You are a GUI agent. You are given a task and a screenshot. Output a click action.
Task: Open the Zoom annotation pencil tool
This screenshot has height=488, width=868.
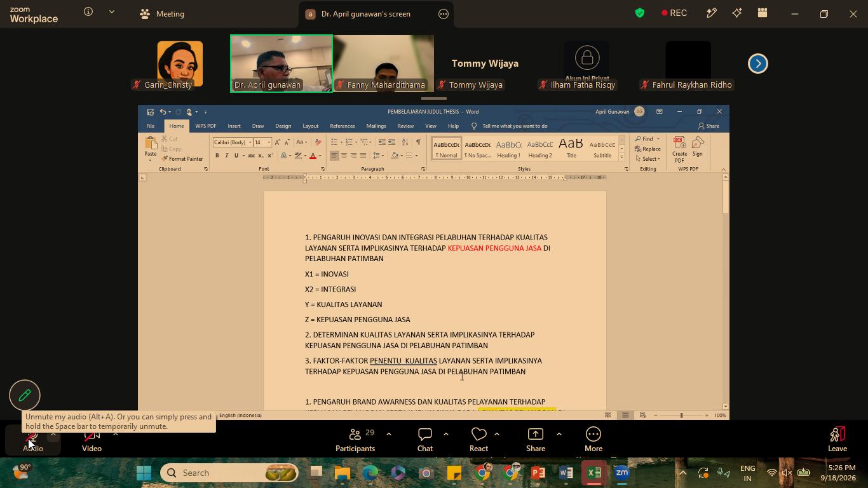pyautogui.click(x=25, y=395)
